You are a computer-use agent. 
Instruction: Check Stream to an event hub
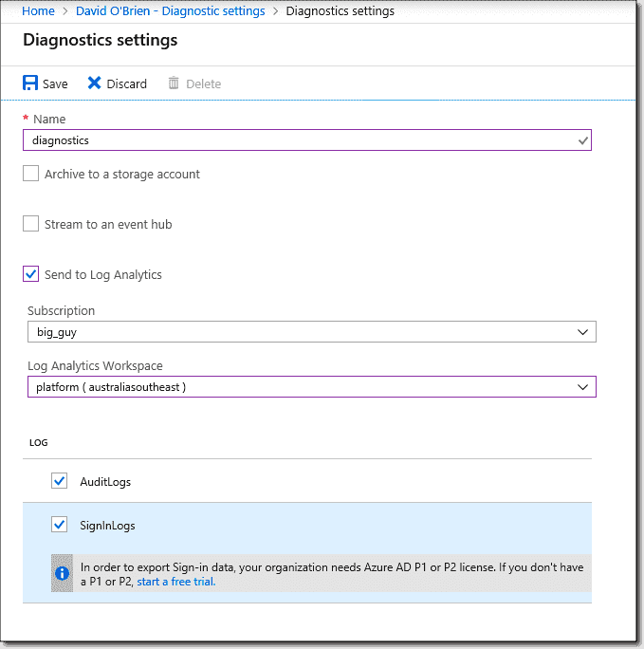click(x=31, y=224)
